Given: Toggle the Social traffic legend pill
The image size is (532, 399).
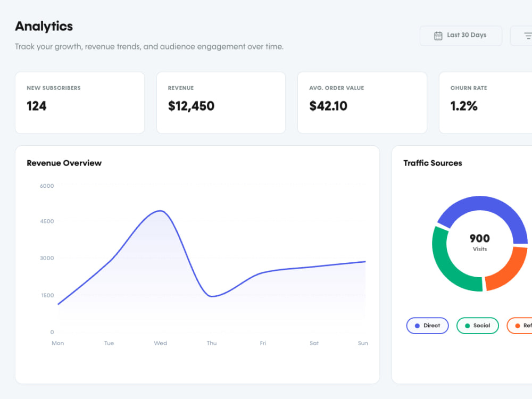Looking at the screenshot, I should tap(477, 326).
